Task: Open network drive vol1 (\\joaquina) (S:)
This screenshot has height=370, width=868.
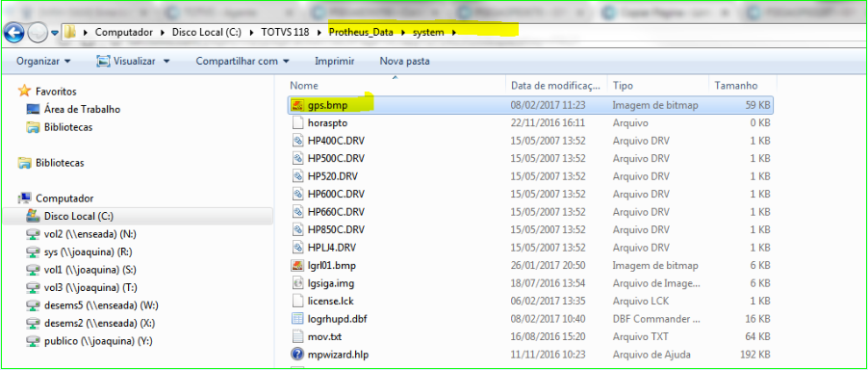Action: [89, 270]
